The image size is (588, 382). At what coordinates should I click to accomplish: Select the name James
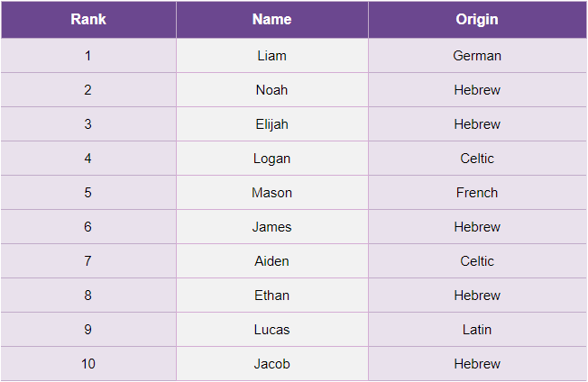tap(271, 227)
